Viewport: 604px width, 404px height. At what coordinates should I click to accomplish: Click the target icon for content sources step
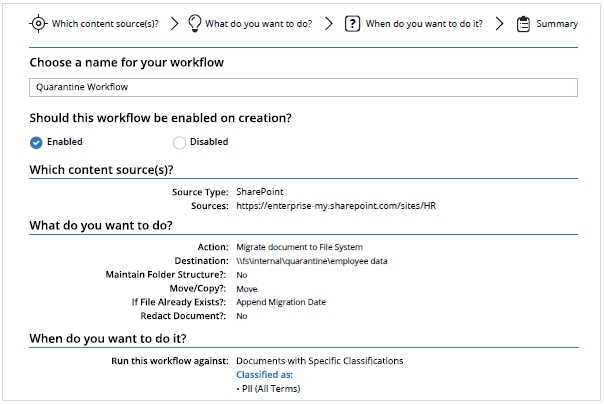point(38,24)
